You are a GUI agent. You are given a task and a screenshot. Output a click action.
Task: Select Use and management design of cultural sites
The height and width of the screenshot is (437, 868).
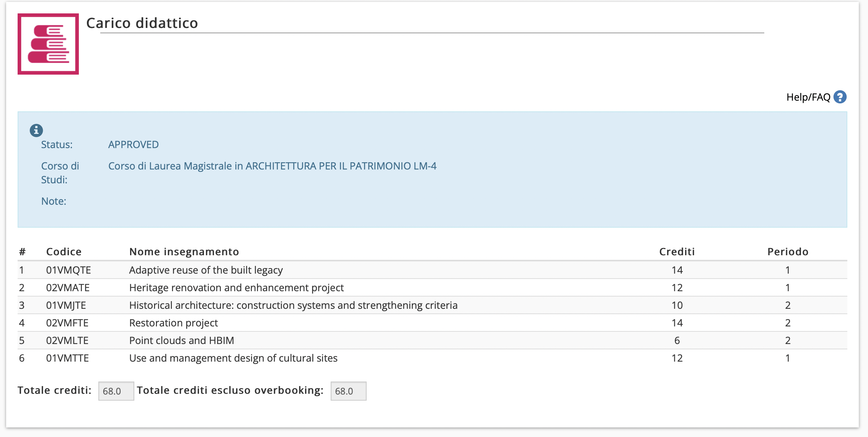(233, 358)
